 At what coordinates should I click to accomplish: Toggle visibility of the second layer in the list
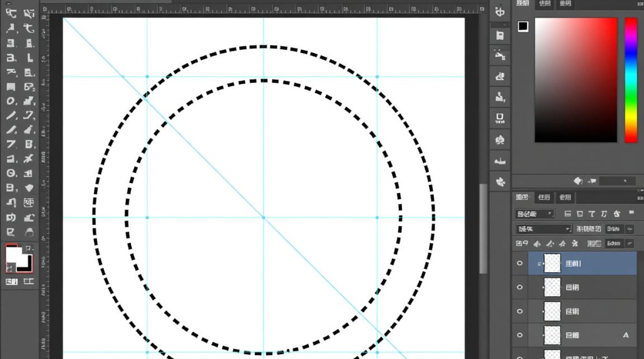[x=520, y=287]
